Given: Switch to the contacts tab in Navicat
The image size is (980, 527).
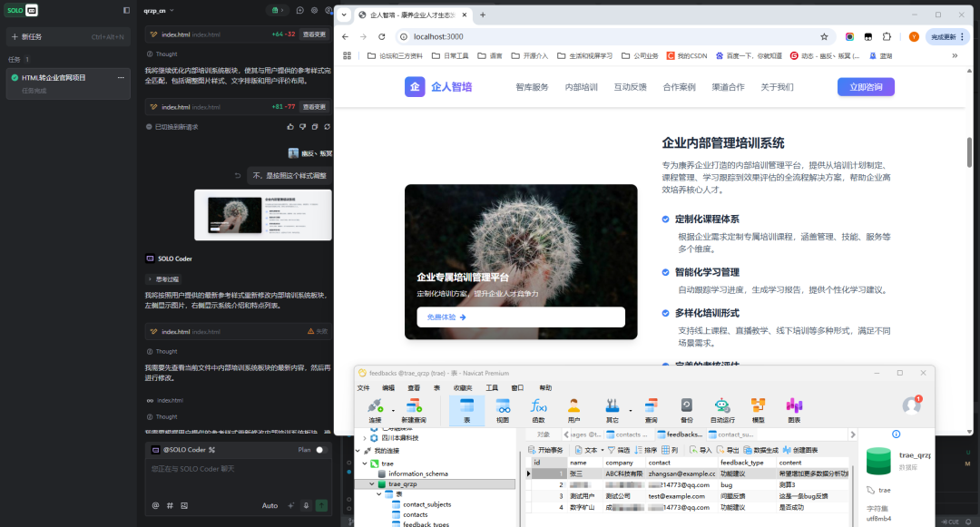Looking at the screenshot, I should pos(625,435).
